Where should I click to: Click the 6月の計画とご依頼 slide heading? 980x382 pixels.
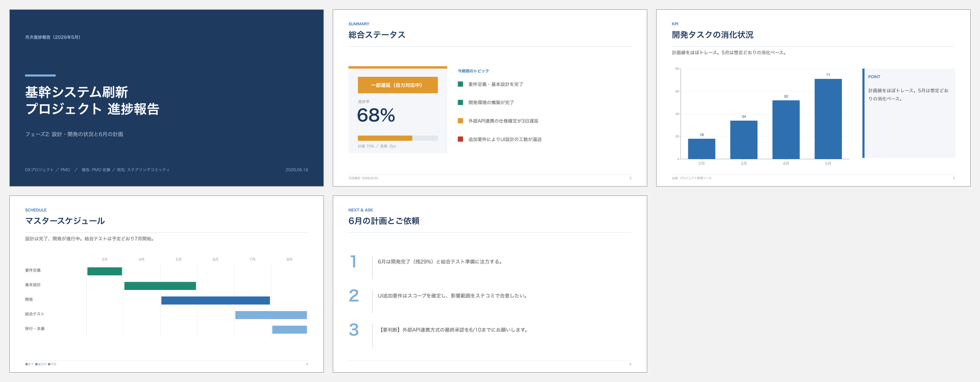(384, 221)
